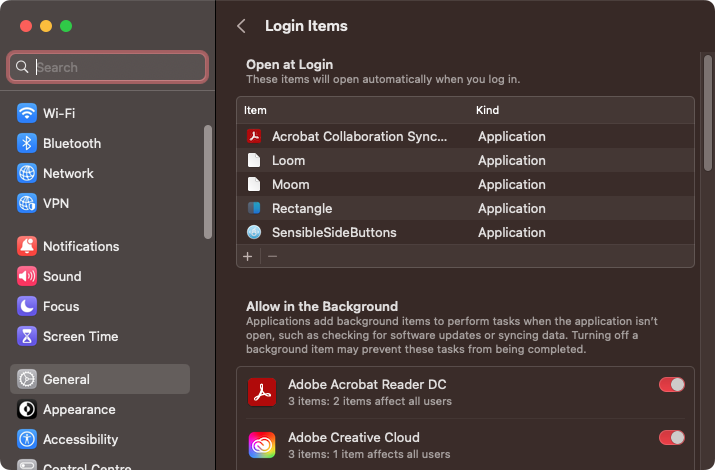Viewport: 715px width, 470px height.
Task: Click the General gear icon
Action: tap(27, 379)
